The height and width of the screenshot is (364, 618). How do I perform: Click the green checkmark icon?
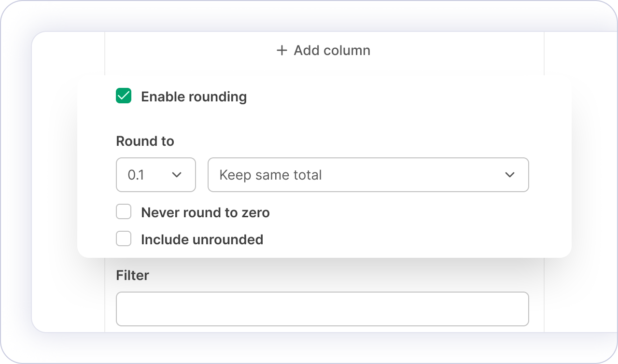pyautogui.click(x=124, y=96)
